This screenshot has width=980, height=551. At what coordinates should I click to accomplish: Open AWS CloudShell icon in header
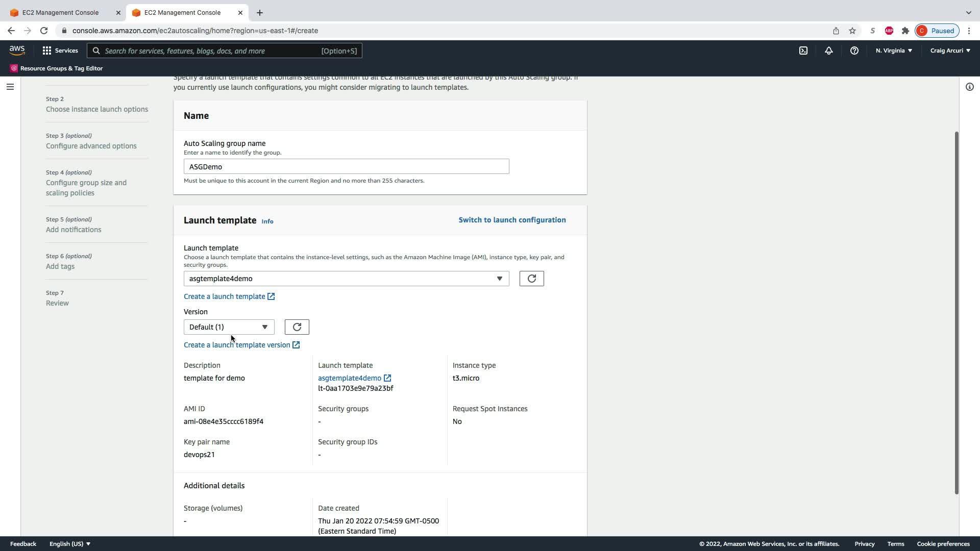(803, 51)
